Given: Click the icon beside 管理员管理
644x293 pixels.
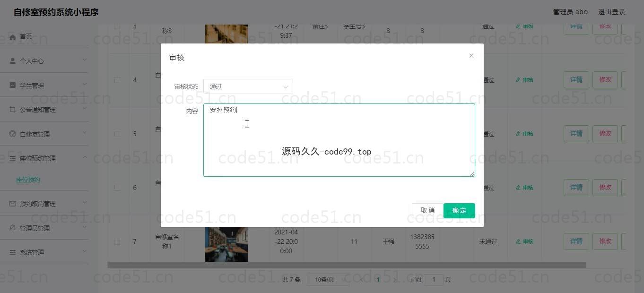Looking at the screenshot, I should (13, 228).
